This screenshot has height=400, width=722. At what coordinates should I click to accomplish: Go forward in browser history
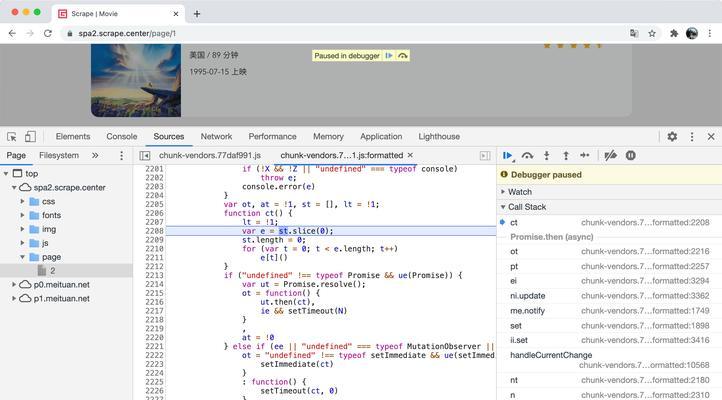pos(30,34)
